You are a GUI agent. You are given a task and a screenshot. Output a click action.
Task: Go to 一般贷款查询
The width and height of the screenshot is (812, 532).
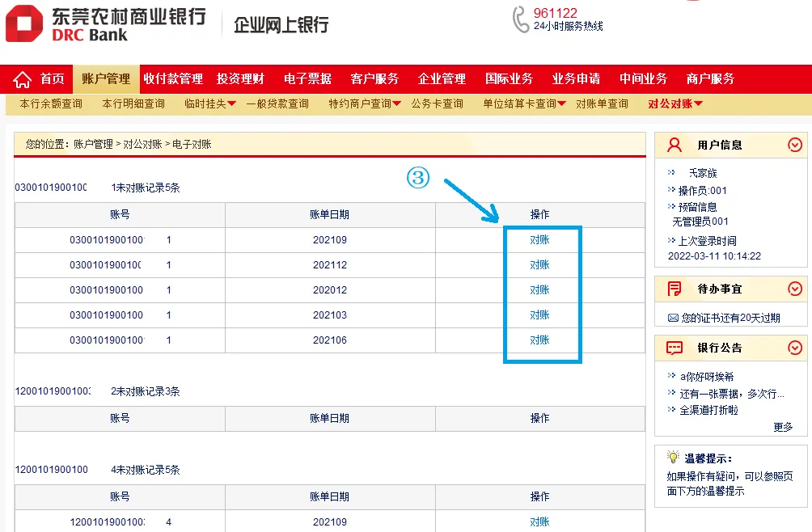pos(277,104)
